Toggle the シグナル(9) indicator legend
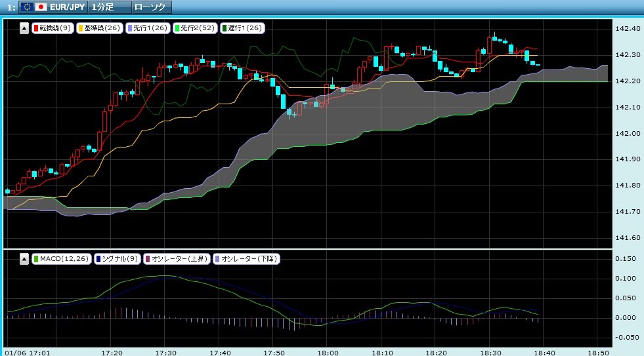 (117, 259)
